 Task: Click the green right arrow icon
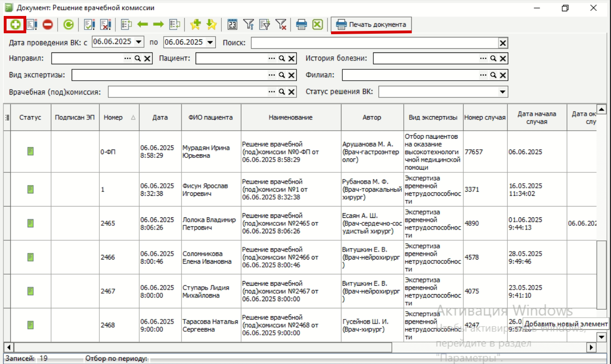(x=158, y=25)
